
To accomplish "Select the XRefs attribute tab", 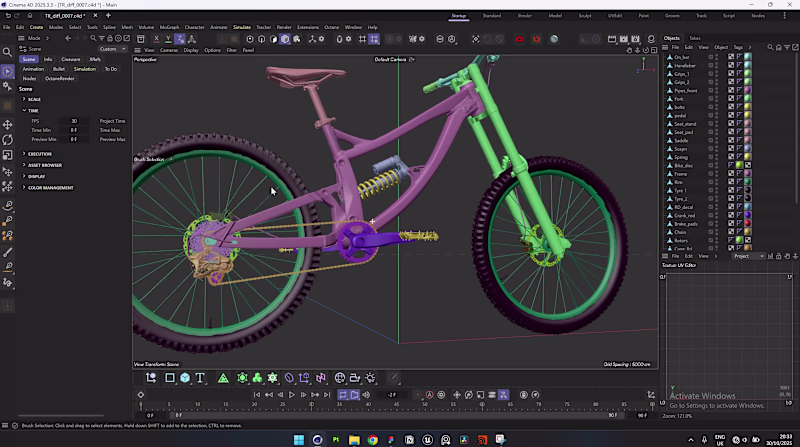I will pos(95,59).
